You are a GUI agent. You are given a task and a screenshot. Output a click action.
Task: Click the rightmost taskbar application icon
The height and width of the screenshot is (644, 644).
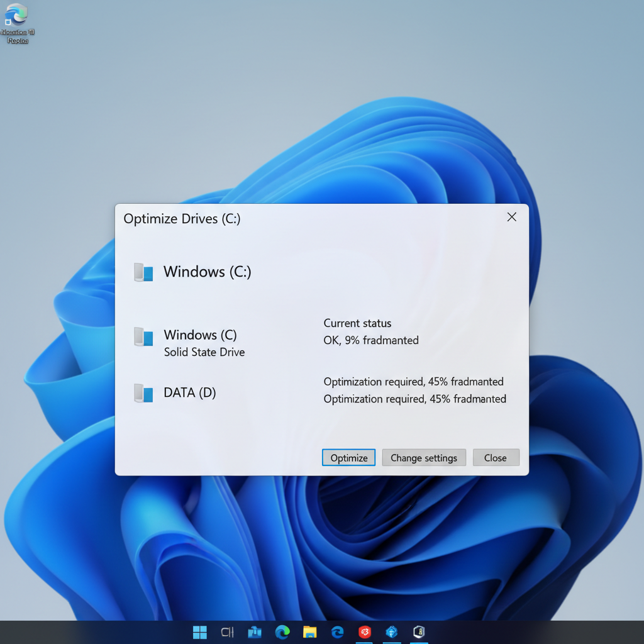coord(418,632)
